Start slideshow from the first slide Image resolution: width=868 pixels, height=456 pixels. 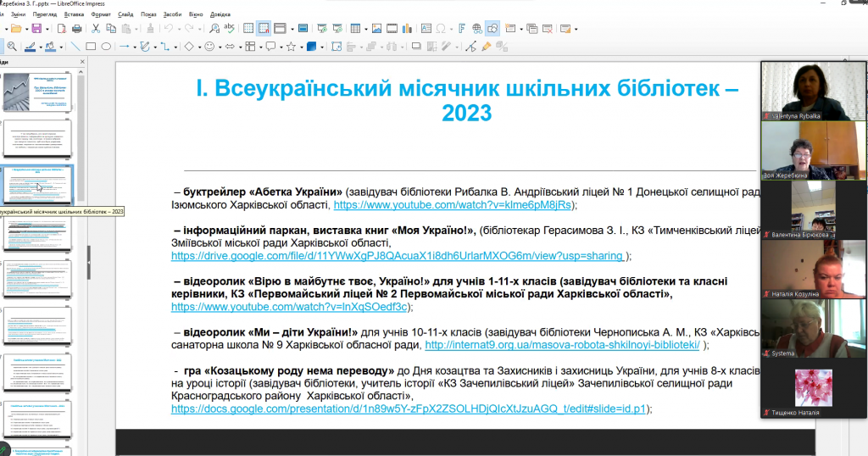(322, 29)
